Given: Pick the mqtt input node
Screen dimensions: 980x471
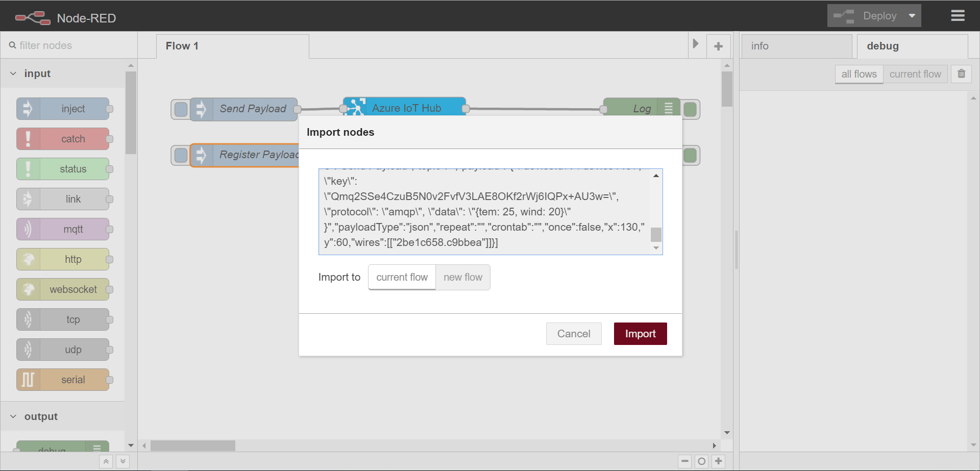Looking at the screenshot, I should tap(63, 229).
